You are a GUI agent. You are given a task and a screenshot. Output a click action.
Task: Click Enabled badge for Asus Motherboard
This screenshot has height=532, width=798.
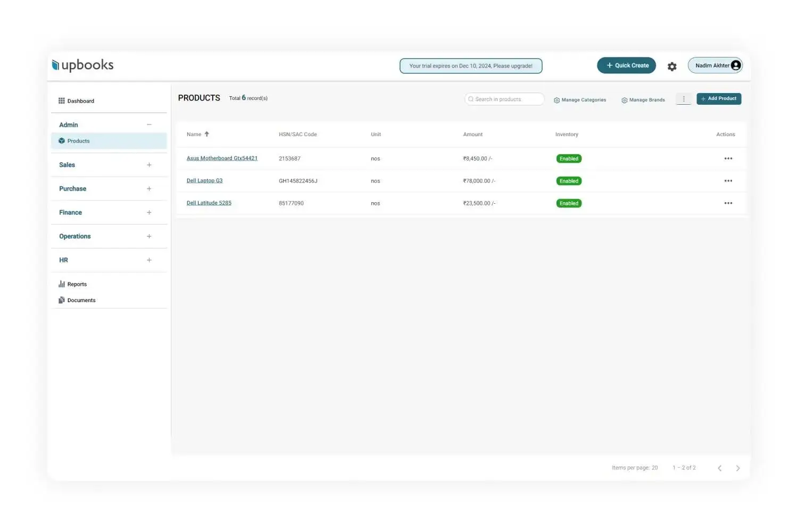pyautogui.click(x=569, y=159)
